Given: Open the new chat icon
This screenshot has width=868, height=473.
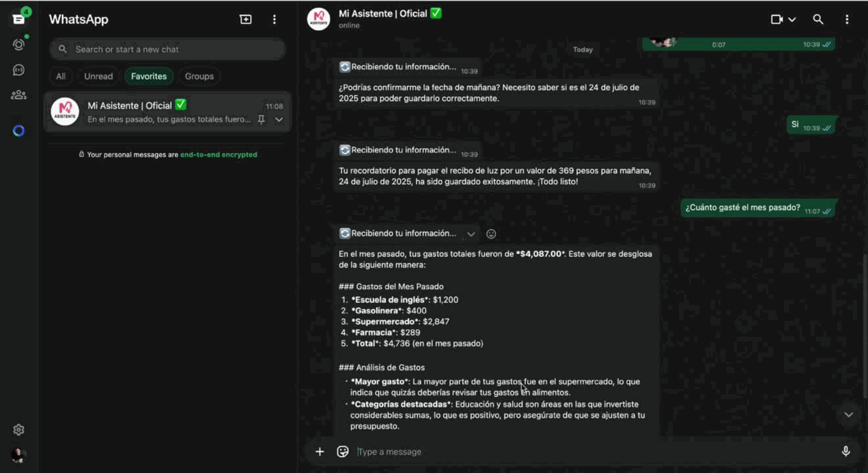Looking at the screenshot, I should [x=245, y=20].
